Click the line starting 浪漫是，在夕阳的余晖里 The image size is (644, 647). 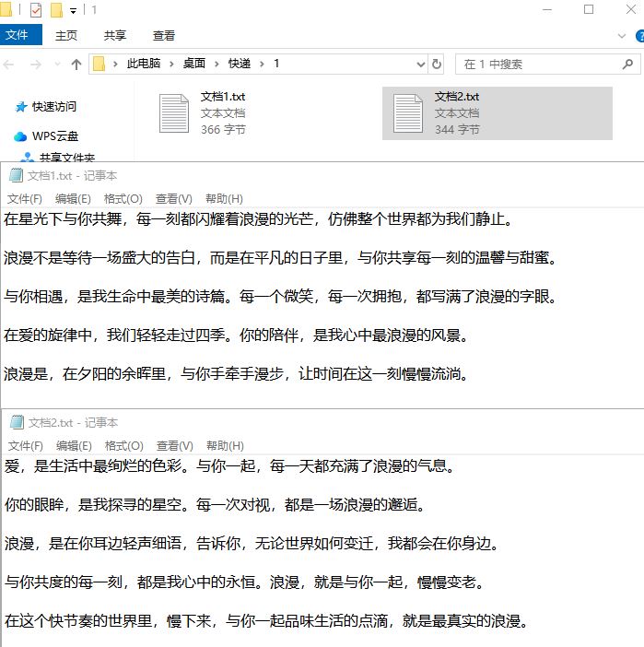(237, 374)
